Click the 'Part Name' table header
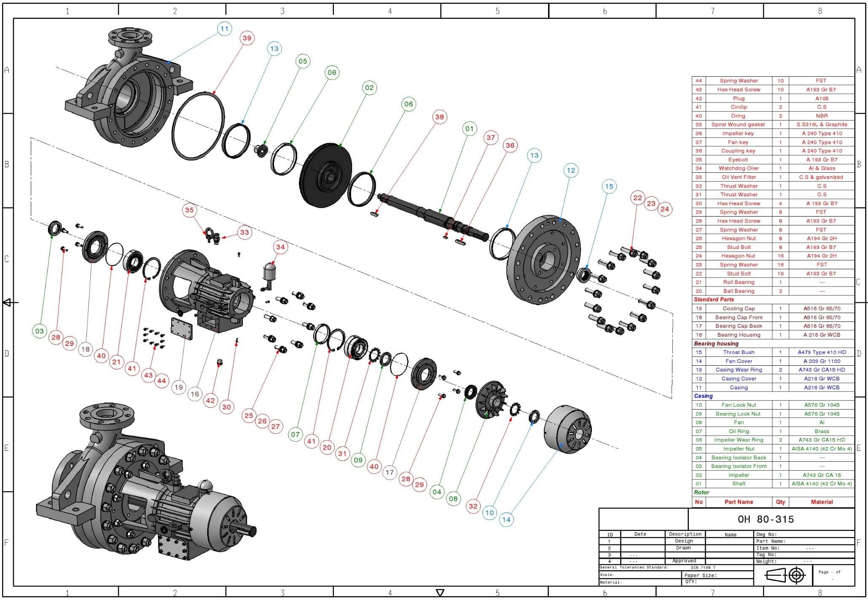This screenshot has width=868, height=600. tap(739, 502)
